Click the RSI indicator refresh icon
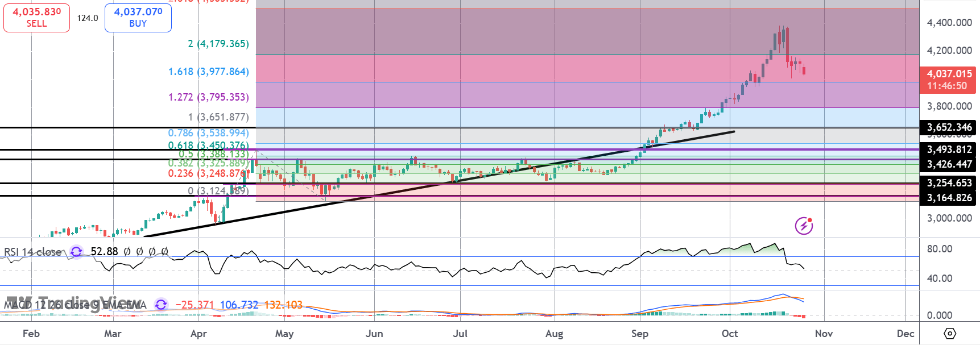The width and height of the screenshot is (980, 345). point(76,252)
